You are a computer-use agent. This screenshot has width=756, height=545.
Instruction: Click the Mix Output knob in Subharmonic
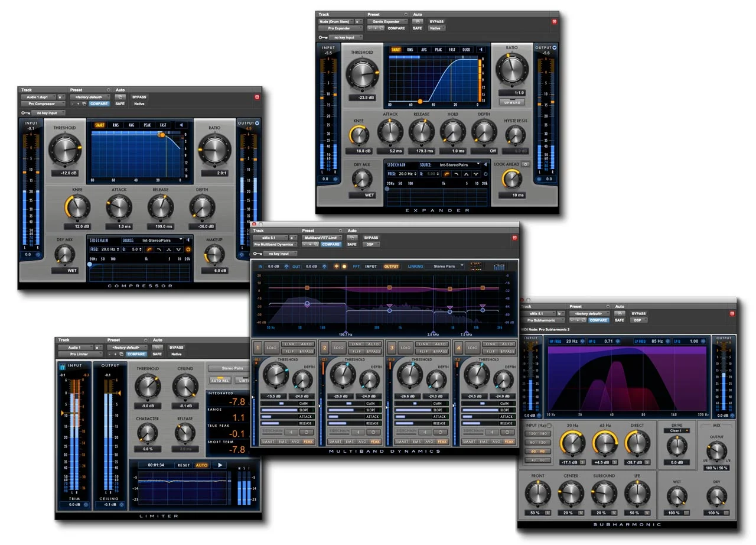pos(715,452)
